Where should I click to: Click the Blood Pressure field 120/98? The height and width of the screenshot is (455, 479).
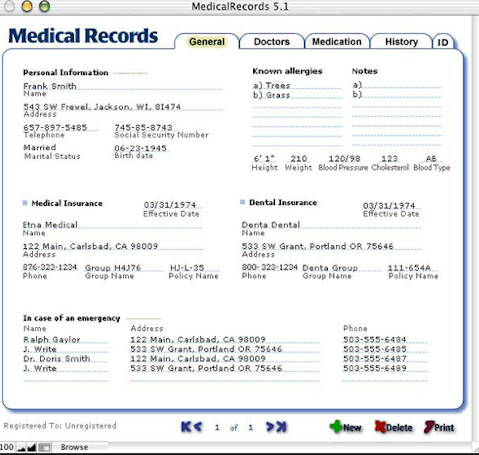344,159
